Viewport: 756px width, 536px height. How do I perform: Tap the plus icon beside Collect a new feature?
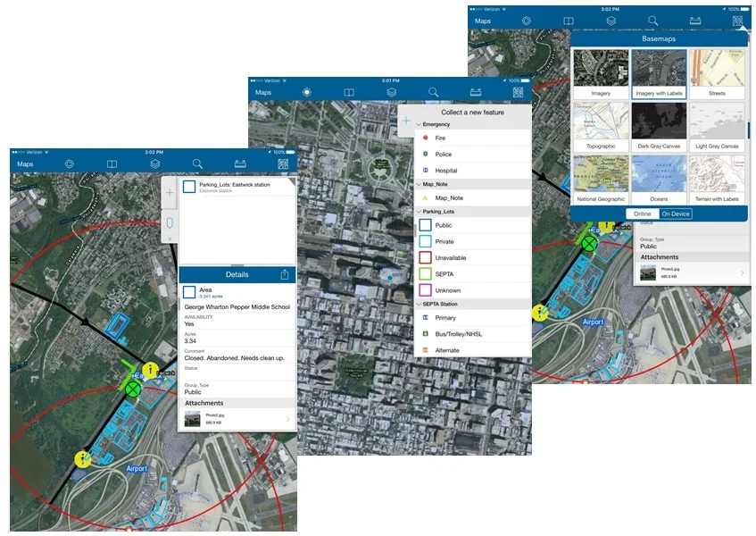[406, 121]
